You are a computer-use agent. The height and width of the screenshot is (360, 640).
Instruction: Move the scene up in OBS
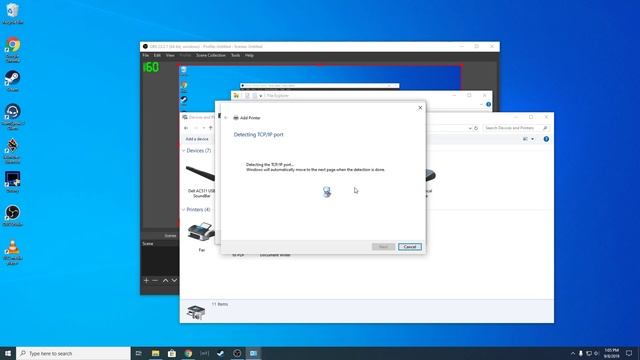pos(165,280)
